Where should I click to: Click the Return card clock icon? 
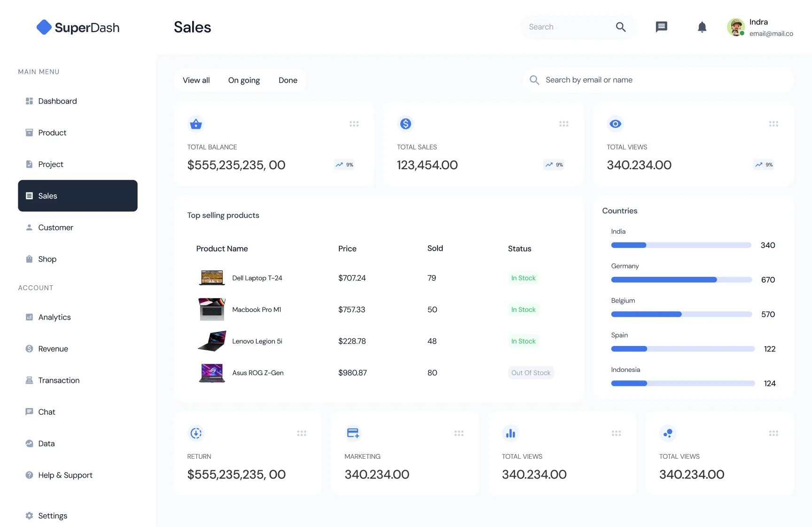(196, 433)
